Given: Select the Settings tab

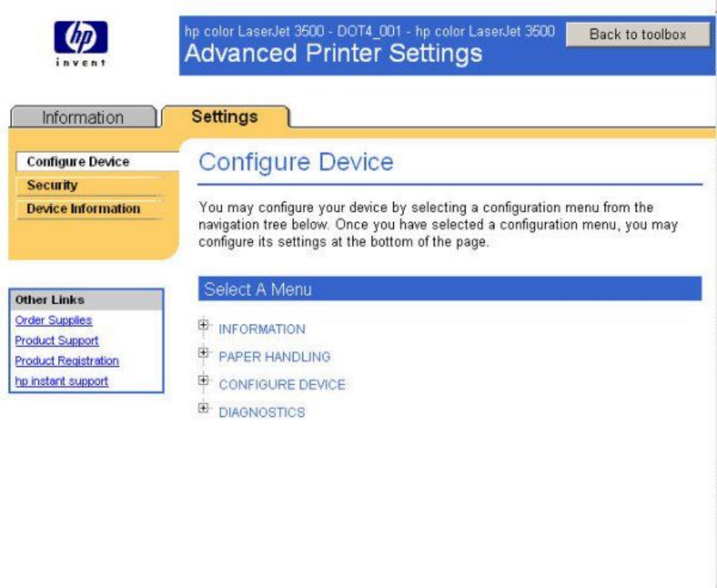Looking at the screenshot, I should coord(225,117).
